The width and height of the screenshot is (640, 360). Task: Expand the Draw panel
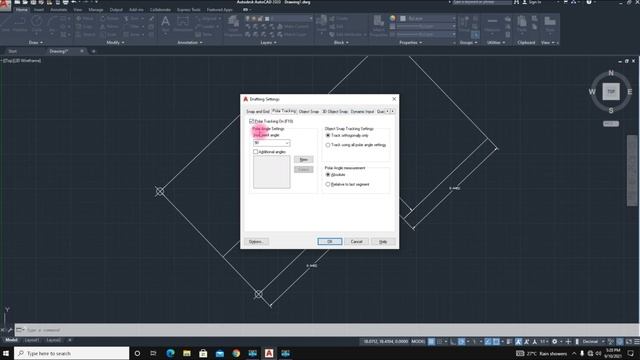coord(36,42)
